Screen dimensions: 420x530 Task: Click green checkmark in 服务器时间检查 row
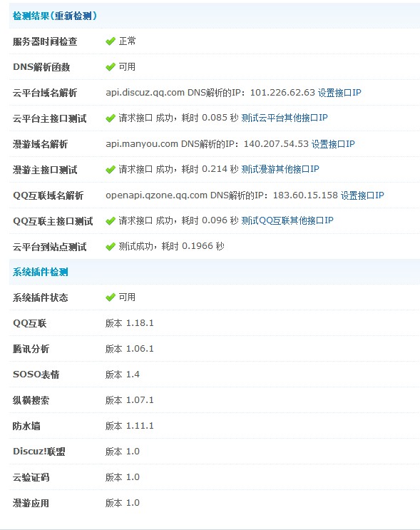coord(111,41)
